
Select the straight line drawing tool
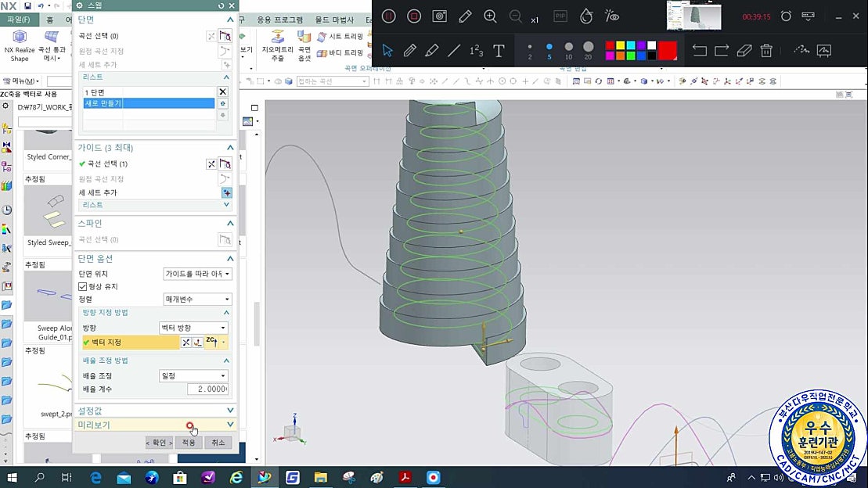click(x=454, y=51)
